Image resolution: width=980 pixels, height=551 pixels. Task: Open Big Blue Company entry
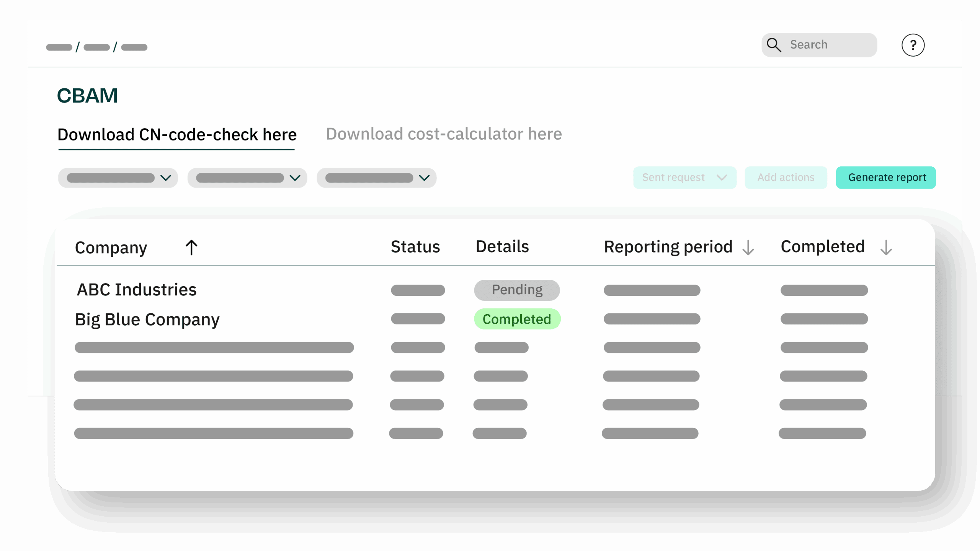[x=147, y=320]
